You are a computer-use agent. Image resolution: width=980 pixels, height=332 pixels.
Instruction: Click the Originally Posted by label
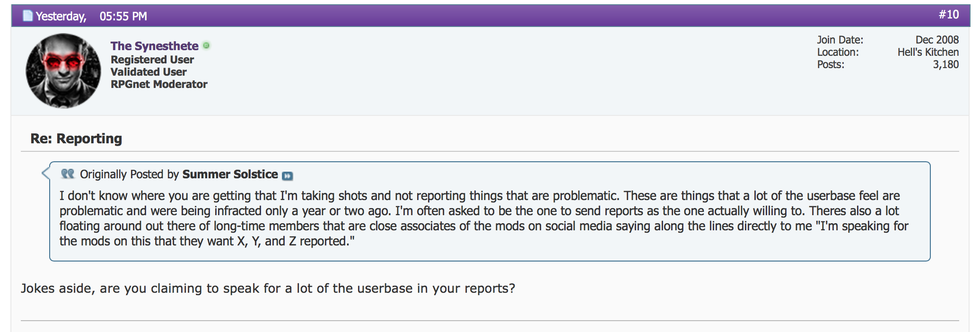[129, 174]
